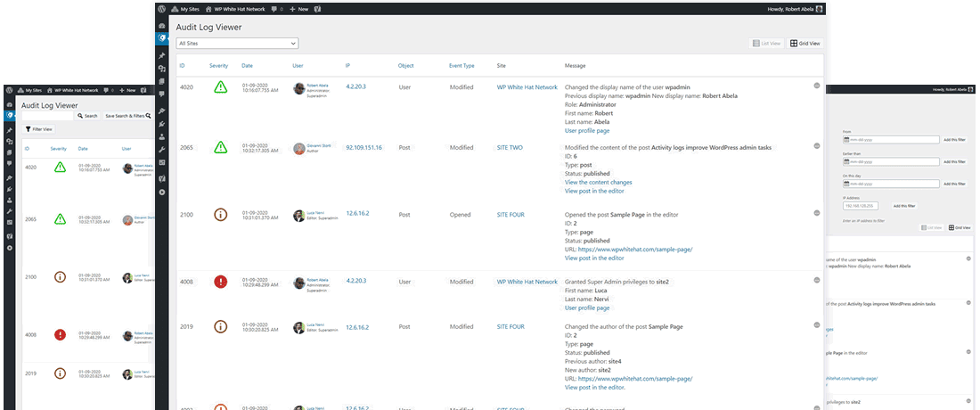Click the WordPress logo in the admin bar
Viewport: 980px width, 410px height.
[162, 9]
